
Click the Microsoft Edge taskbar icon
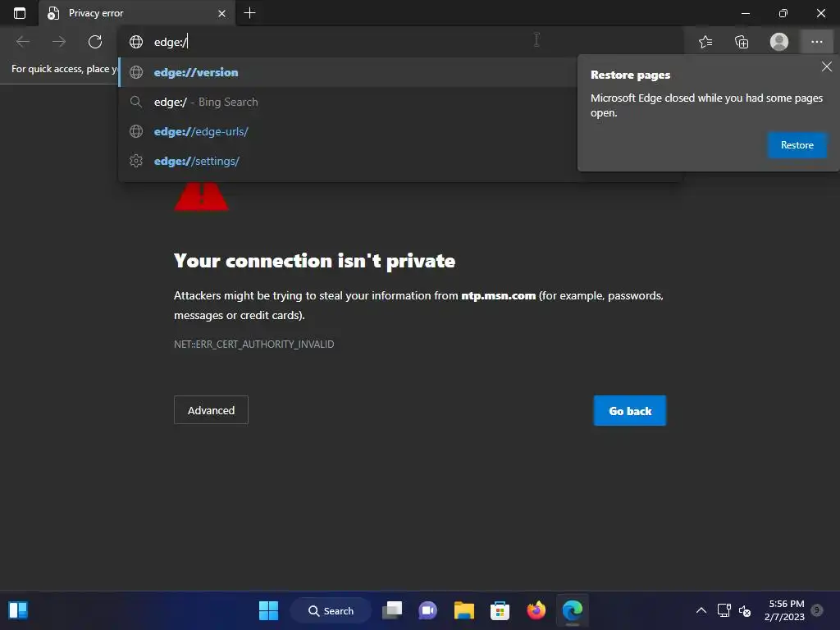tap(572, 610)
